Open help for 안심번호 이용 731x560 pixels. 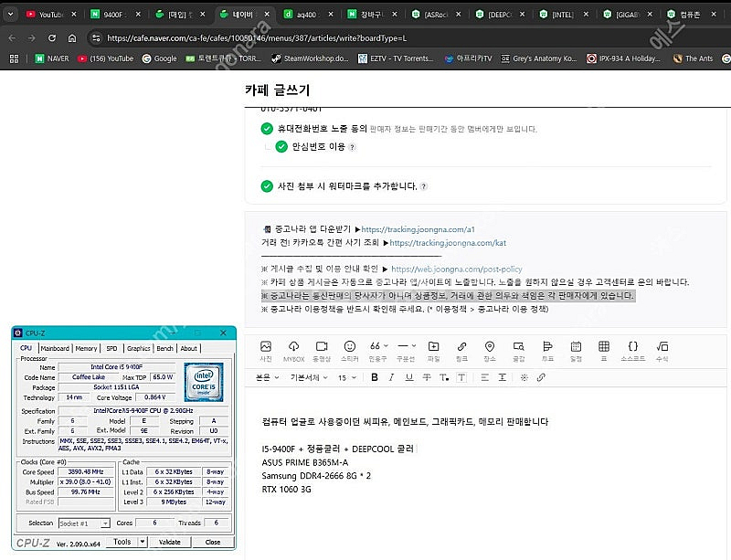pyautogui.click(x=353, y=147)
